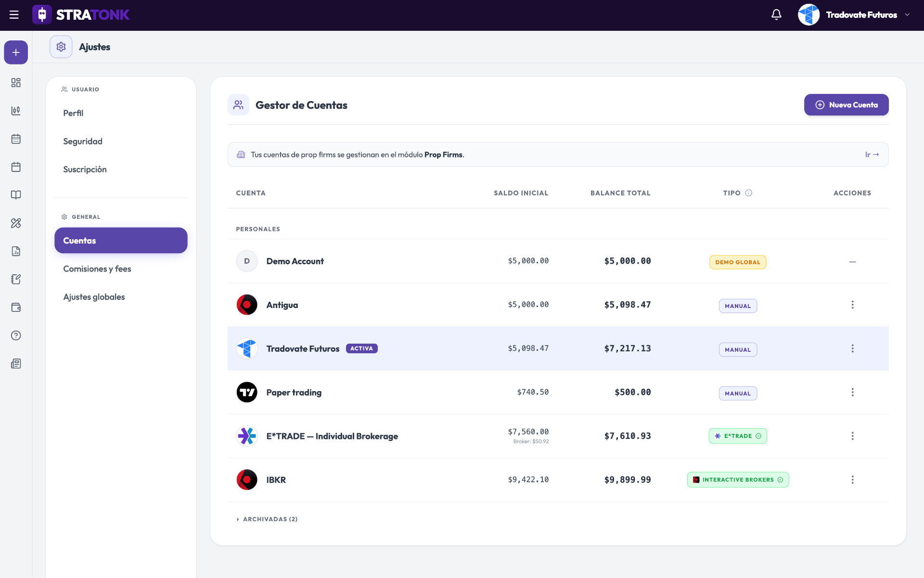Image resolution: width=924 pixels, height=578 pixels.
Task: Select E*TRADE — Individual Brokerage name
Action: tap(332, 436)
